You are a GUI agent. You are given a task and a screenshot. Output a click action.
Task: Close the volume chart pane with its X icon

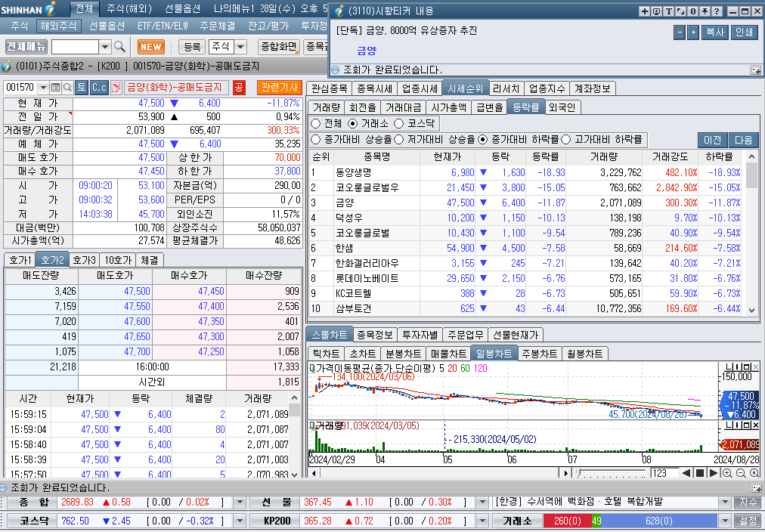tap(756, 425)
